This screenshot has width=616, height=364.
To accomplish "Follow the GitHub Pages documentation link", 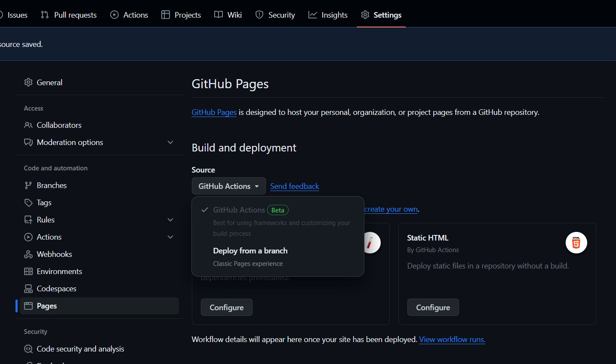I will click(214, 112).
